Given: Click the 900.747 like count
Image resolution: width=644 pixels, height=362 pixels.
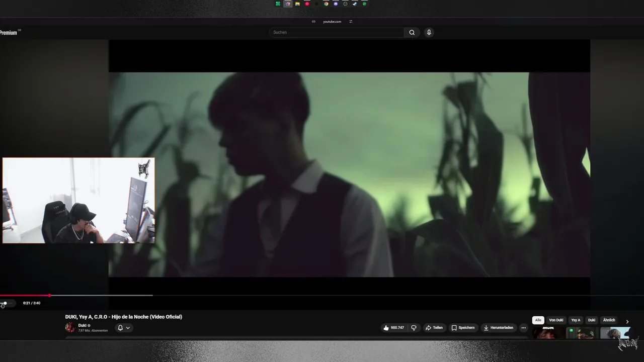Looking at the screenshot, I should point(397,328).
